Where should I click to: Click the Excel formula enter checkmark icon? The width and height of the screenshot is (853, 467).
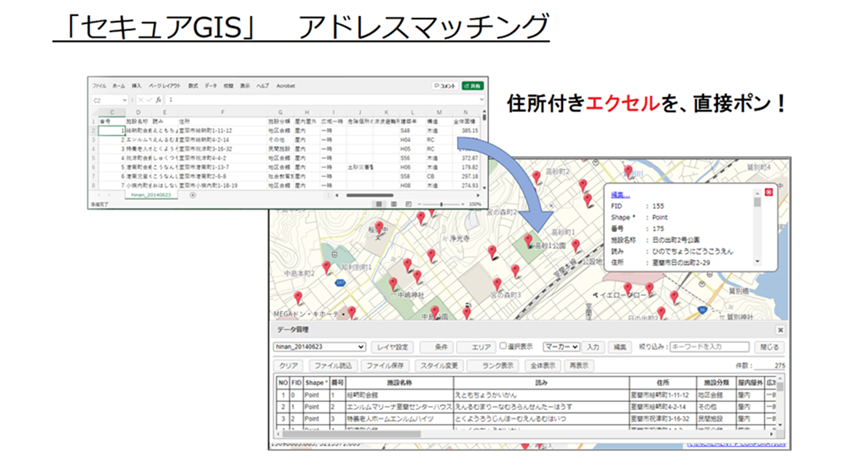149,100
